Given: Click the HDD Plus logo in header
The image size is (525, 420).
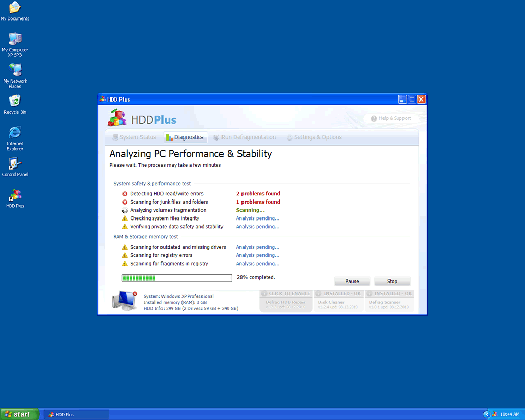Looking at the screenshot, I should click(x=142, y=118).
